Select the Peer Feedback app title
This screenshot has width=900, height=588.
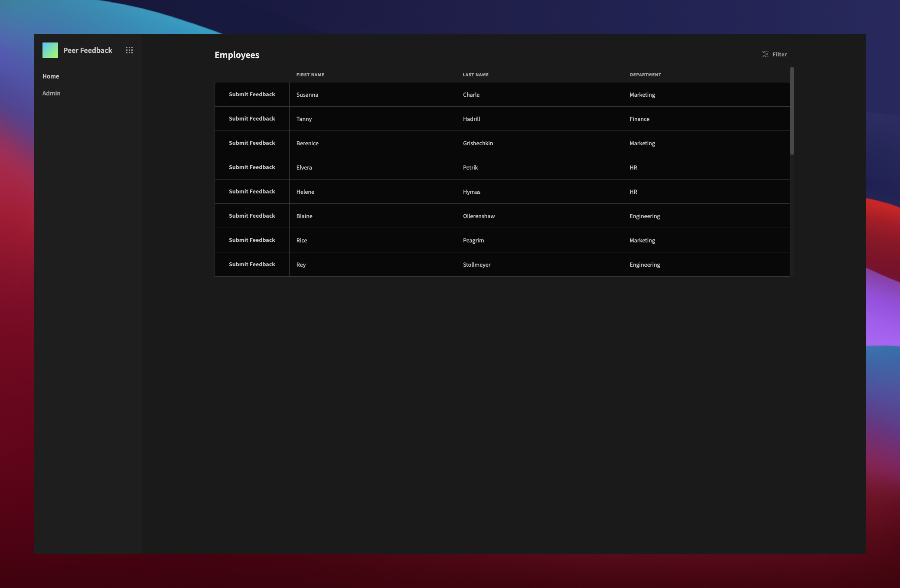point(88,50)
